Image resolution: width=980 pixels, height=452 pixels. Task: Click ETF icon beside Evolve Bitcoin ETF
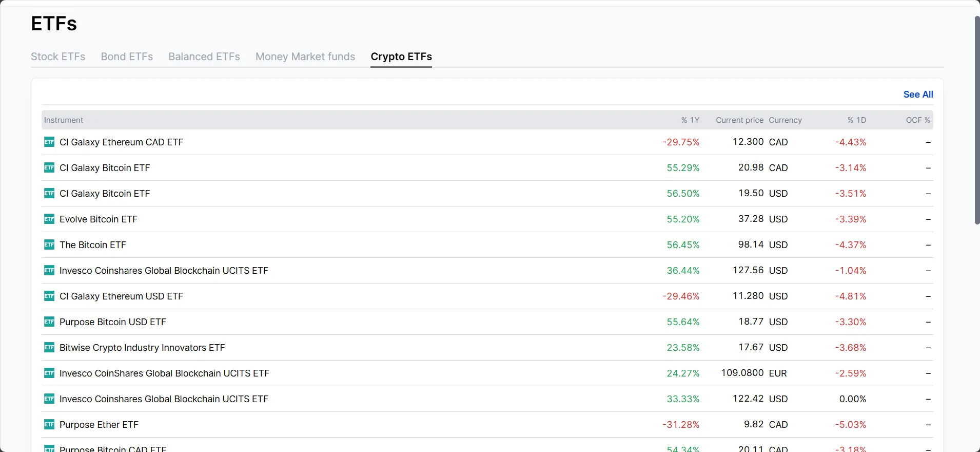tap(49, 219)
